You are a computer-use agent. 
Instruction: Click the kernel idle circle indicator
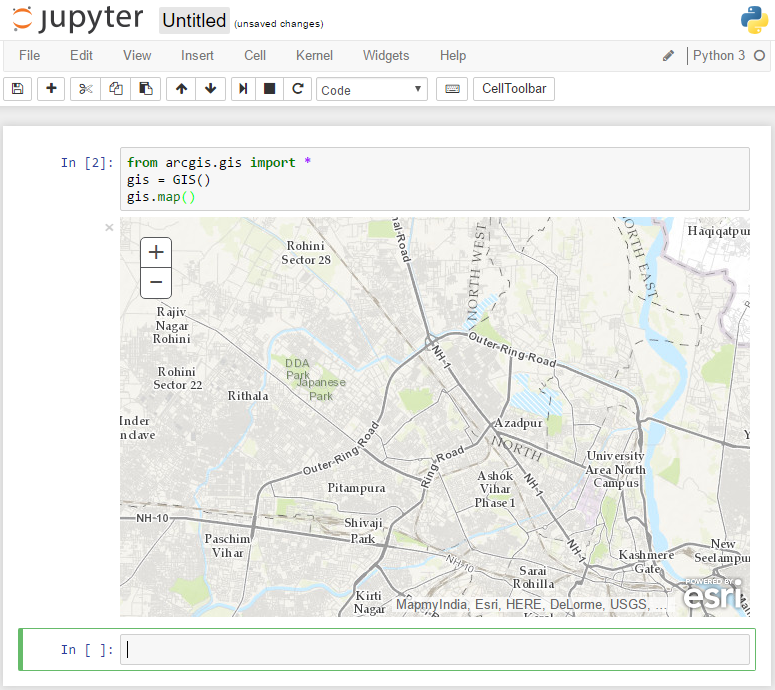[759, 56]
